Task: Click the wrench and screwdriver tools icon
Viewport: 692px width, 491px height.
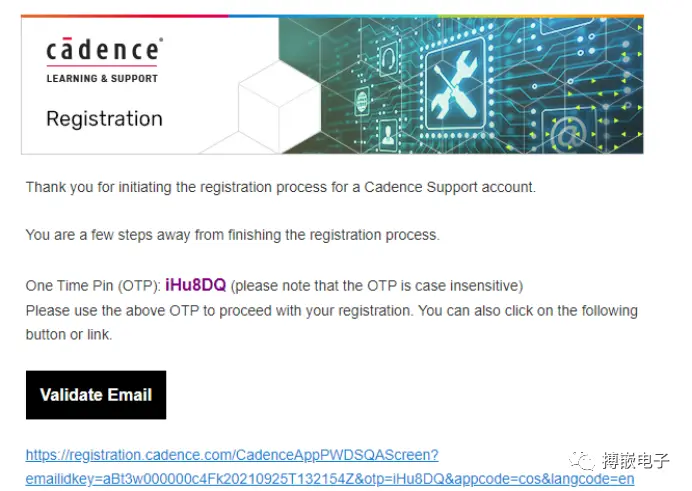Action: [455, 85]
